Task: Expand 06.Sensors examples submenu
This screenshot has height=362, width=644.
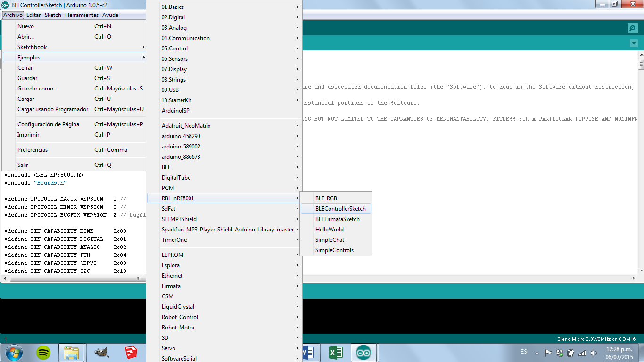Action: (x=224, y=59)
